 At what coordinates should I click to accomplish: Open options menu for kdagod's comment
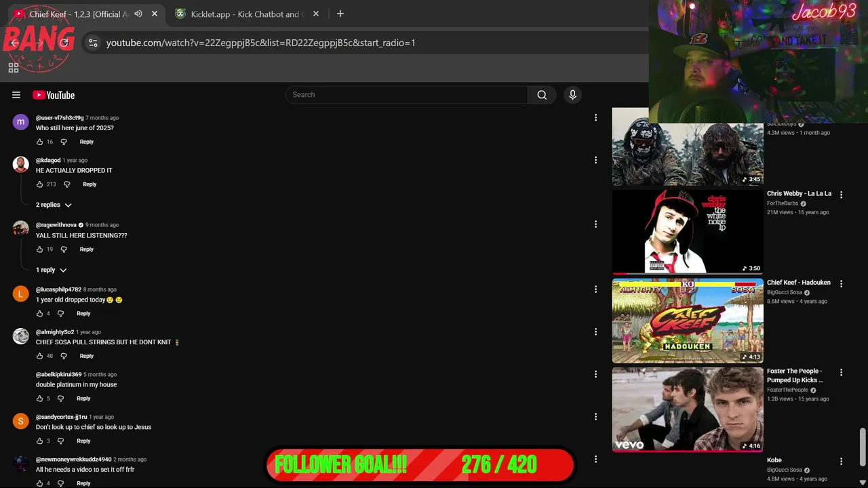pos(595,160)
